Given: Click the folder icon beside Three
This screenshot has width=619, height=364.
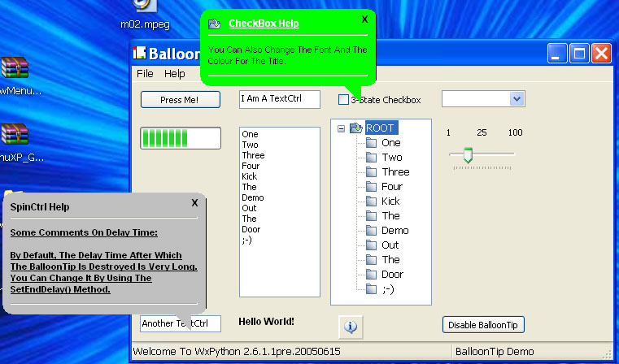Looking at the screenshot, I should [372, 171].
